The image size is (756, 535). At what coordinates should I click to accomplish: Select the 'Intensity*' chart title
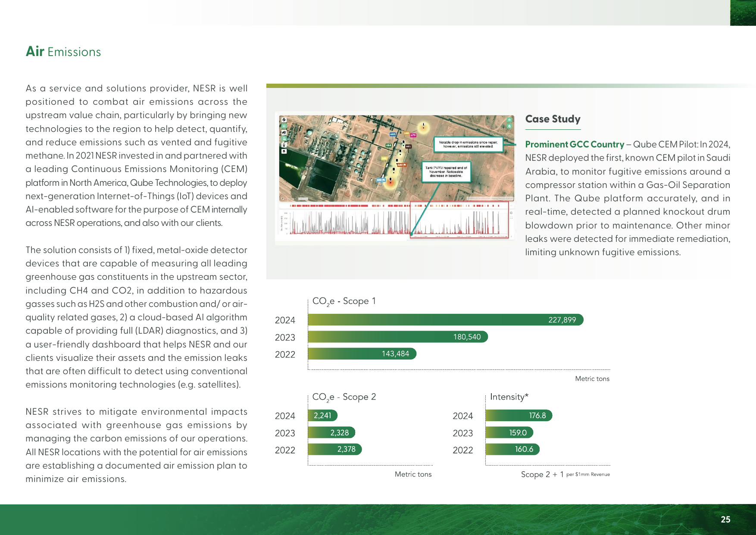tap(509, 397)
